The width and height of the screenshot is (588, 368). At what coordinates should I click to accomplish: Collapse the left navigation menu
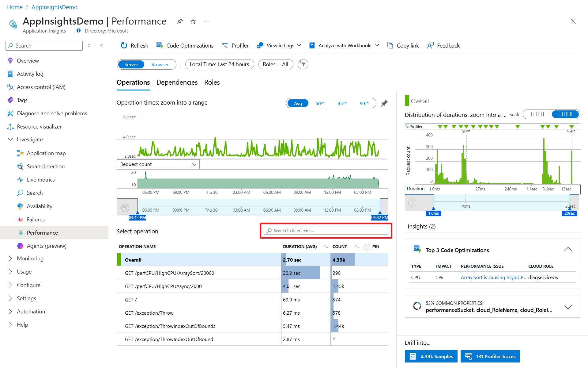102,45
